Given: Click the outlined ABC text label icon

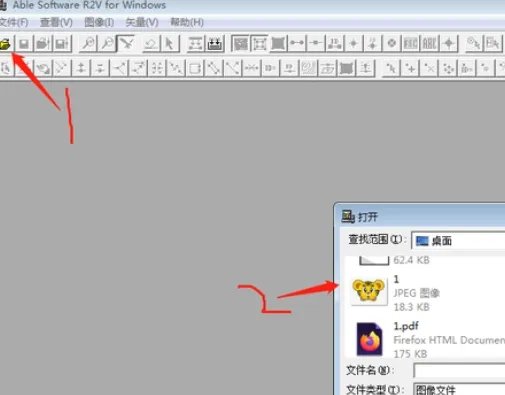Looking at the screenshot, I should click(429, 44).
